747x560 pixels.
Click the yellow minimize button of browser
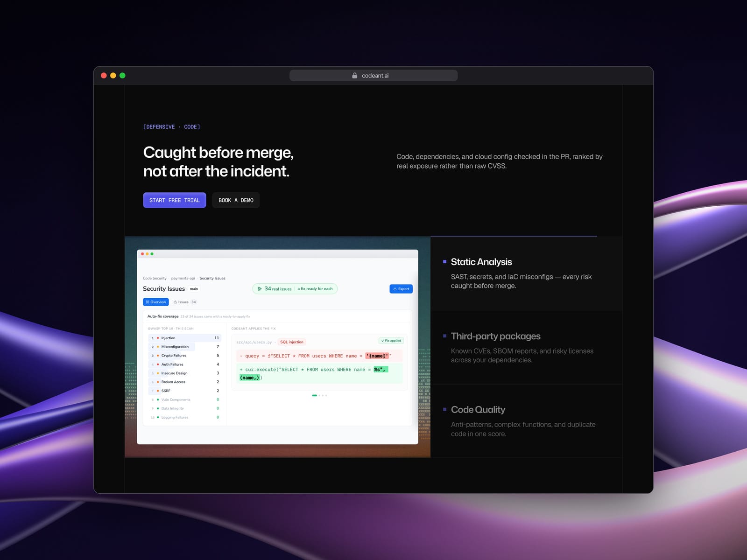click(113, 76)
